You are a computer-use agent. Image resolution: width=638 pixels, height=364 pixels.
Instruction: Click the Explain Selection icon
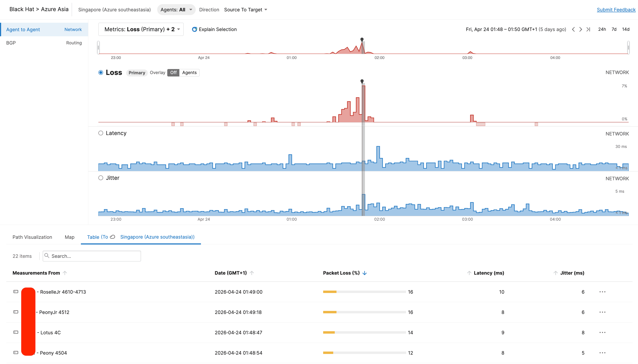click(x=194, y=29)
